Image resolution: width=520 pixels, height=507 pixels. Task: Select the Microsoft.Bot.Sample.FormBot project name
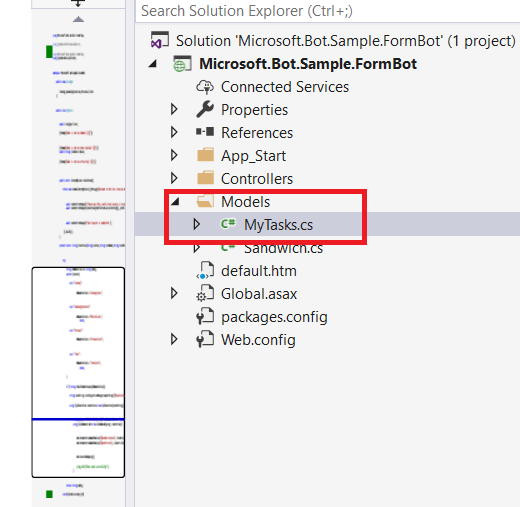(x=308, y=64)
